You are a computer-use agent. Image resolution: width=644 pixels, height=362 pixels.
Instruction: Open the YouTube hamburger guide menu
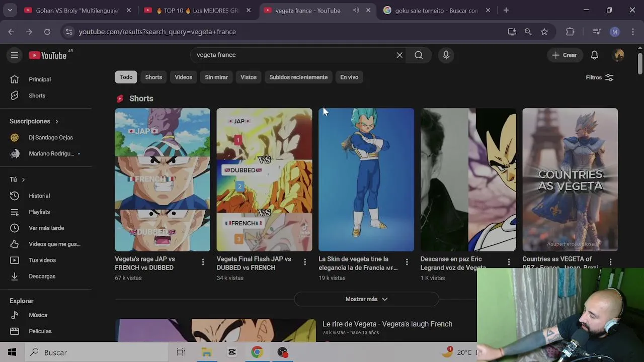(15, 55)
